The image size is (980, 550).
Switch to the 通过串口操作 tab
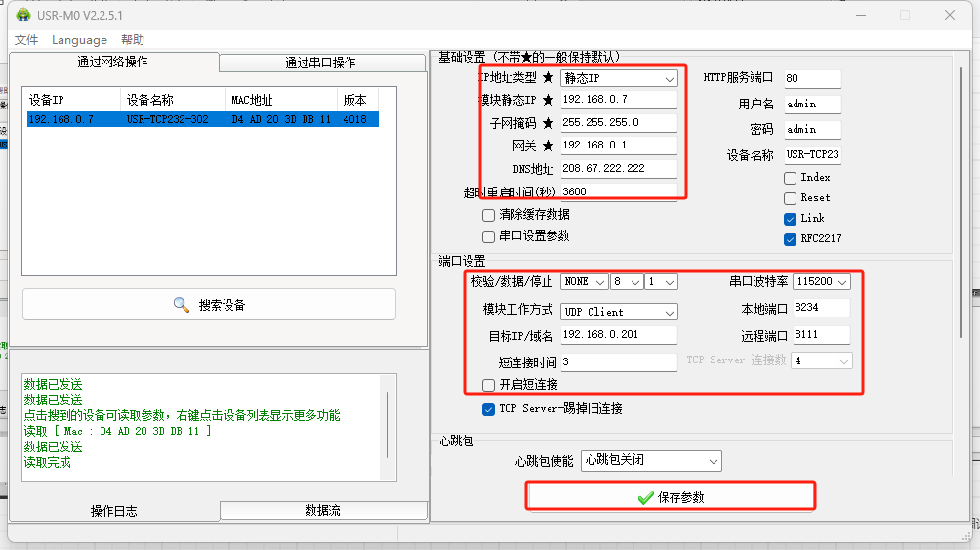point(321,63)
